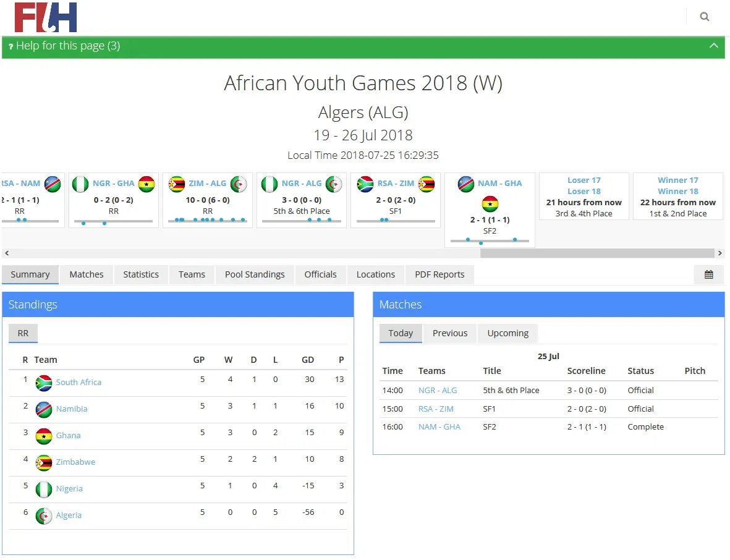
Task: Open the PDF Reports tab
Action: [x=439, y=274]
